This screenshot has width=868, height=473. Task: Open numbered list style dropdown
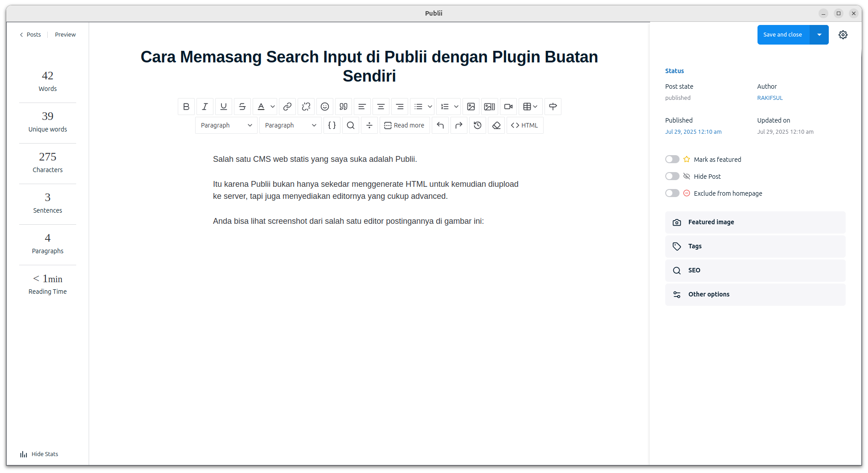point(456,107)
